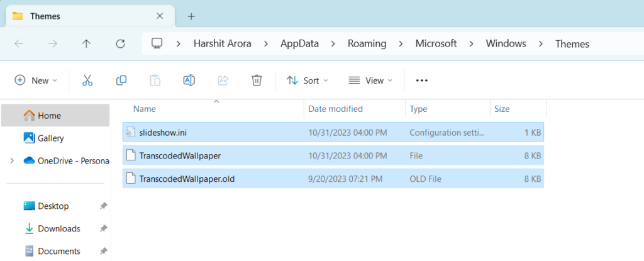The width and height of the screenshot is (644, 261).
Task: Click the Cut scissors icon
Action: (x=87, y=80)
